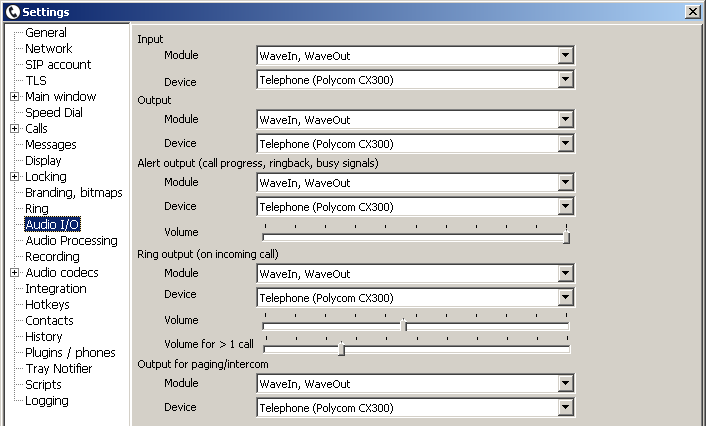Open the Audio codecs settings page
The width and height of the screenshot is (706, 426).
[x=62, y=272]
